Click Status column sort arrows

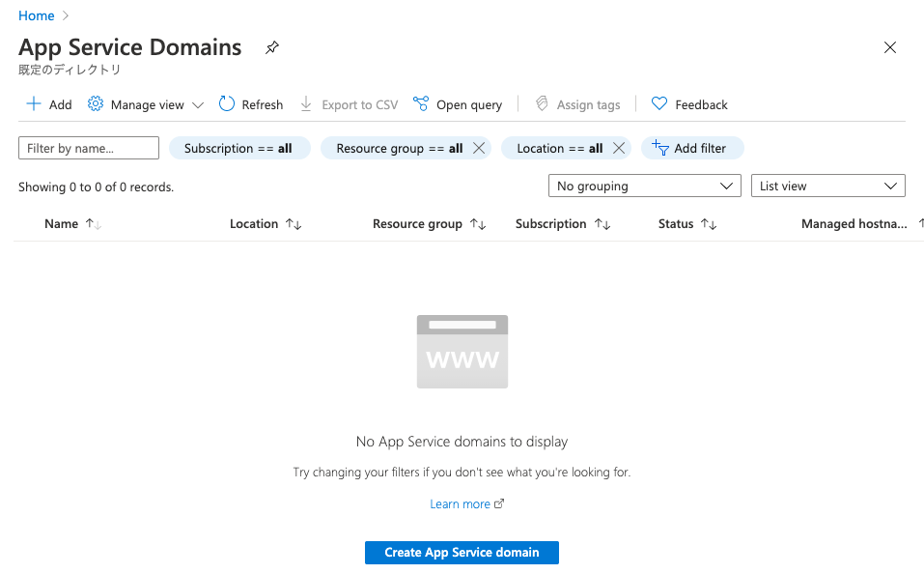[709, 224]
